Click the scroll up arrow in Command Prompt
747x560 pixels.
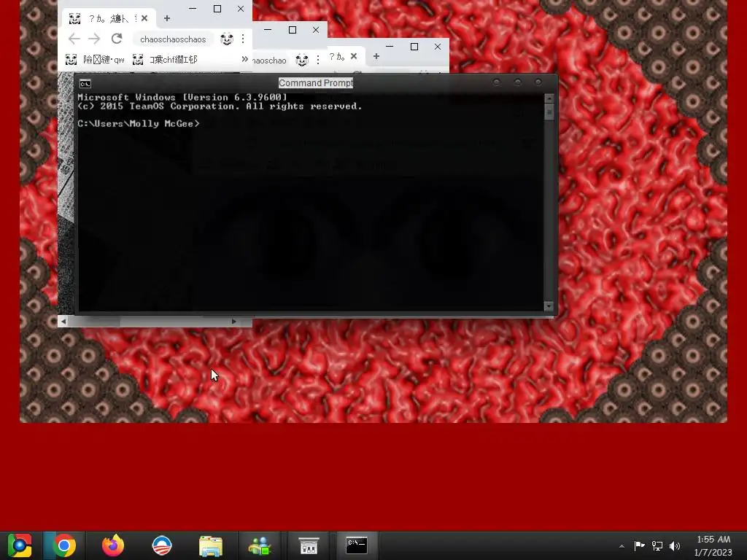point(549,98)
